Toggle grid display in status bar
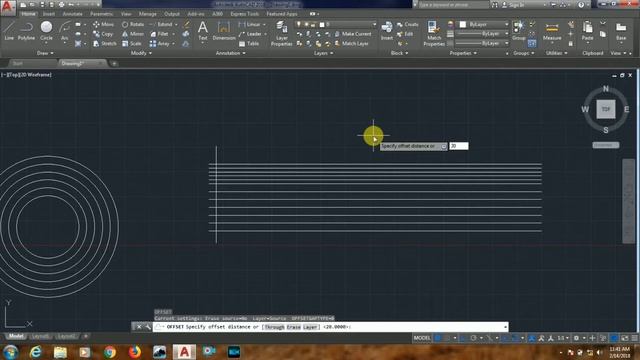640x360 pixels. point(438,338)
